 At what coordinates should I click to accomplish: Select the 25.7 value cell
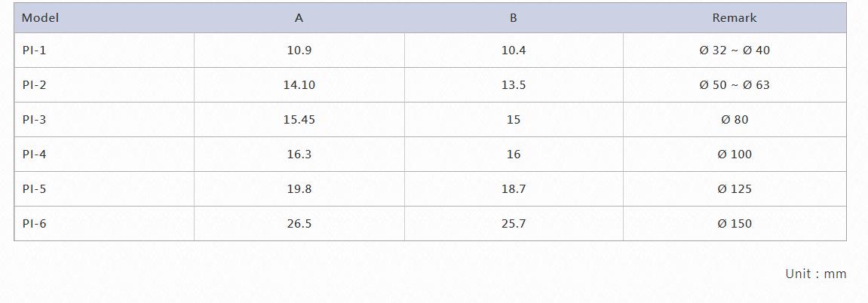pyautogui.click(x=514, y=224)
